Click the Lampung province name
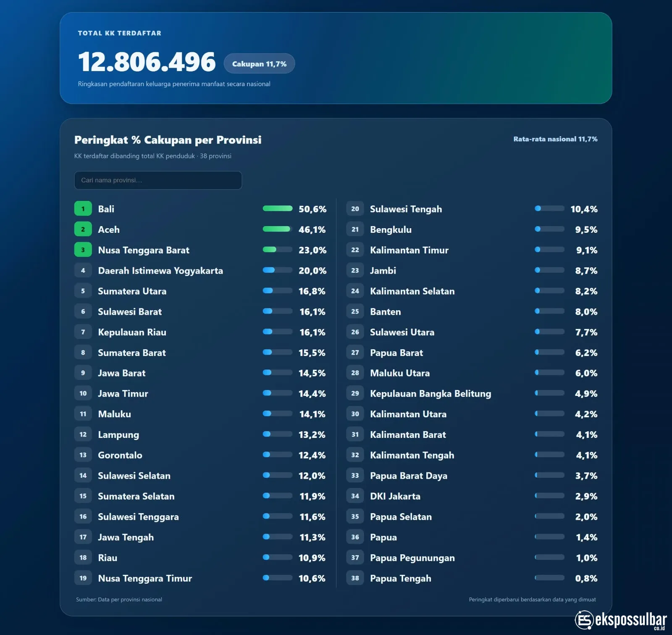This screenshot has height=635, width=672. (x=118, y=435)
